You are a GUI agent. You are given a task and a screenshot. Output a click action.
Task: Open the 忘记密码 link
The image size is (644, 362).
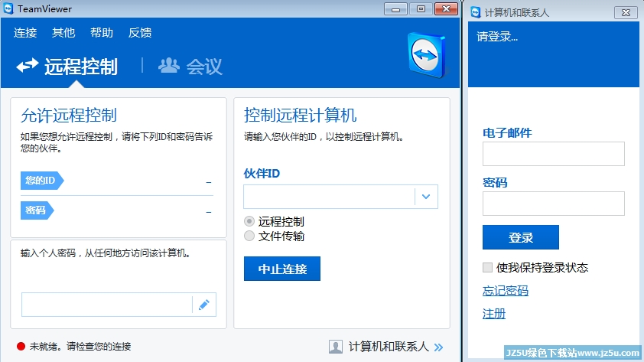click(x=505, y=291)
